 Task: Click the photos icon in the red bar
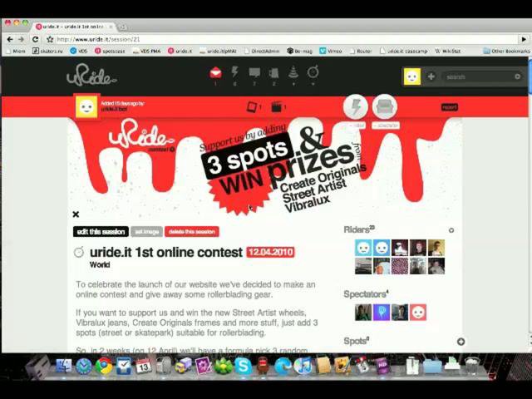coord(252,107)
